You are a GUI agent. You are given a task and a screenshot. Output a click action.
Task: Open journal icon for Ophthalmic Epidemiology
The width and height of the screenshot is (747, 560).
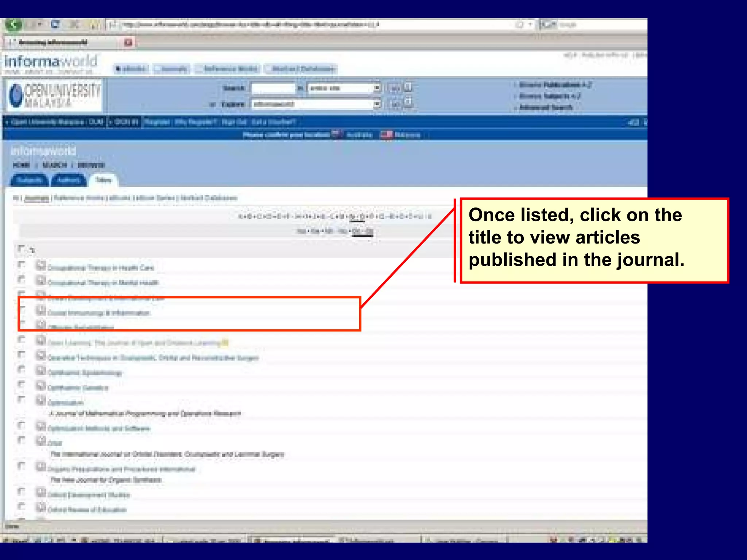click(x=41, y=370)
